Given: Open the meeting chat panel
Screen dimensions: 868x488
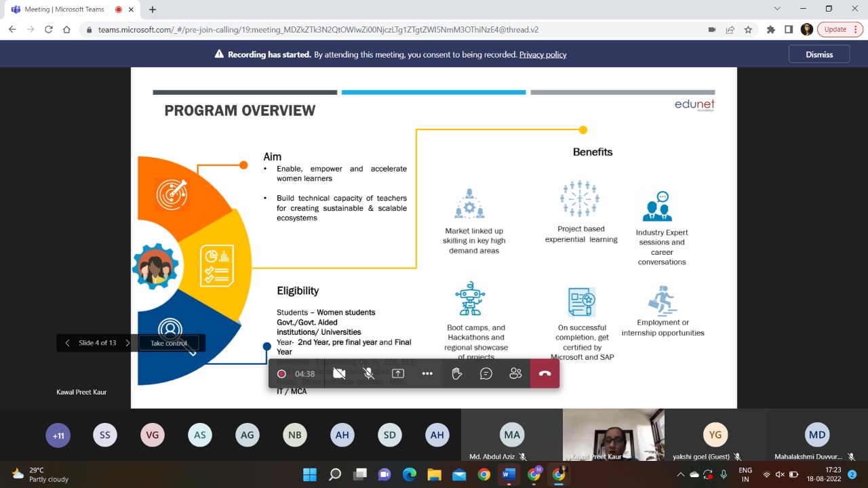Looking at the screenshot, I should click(x=486, y=373).
